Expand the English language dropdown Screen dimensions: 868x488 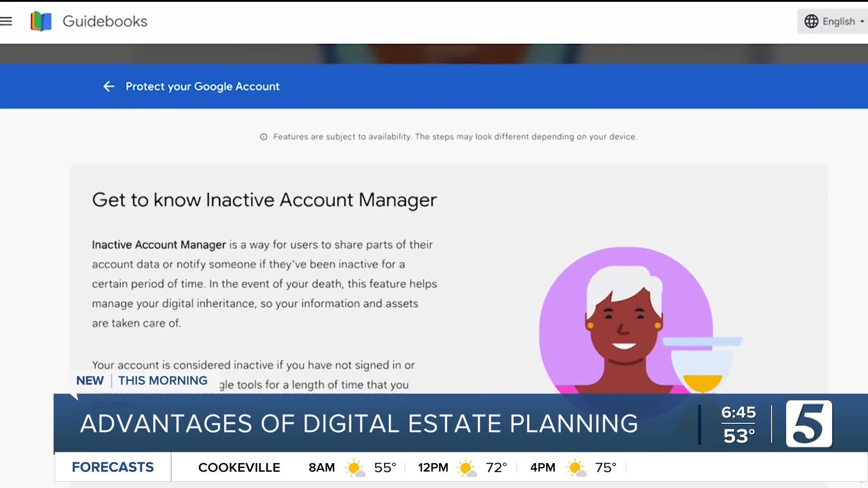[x=838, y=21]
